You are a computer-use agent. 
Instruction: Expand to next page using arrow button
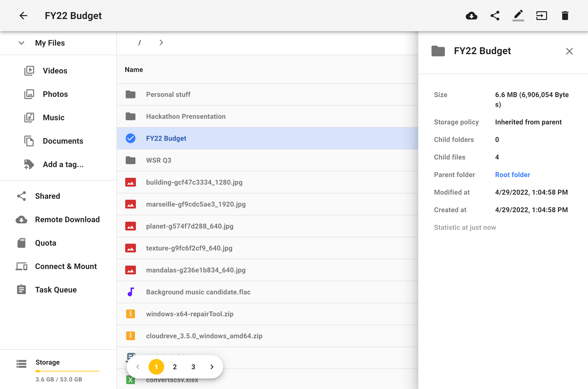pyautogui.click(x=212, y=367)
